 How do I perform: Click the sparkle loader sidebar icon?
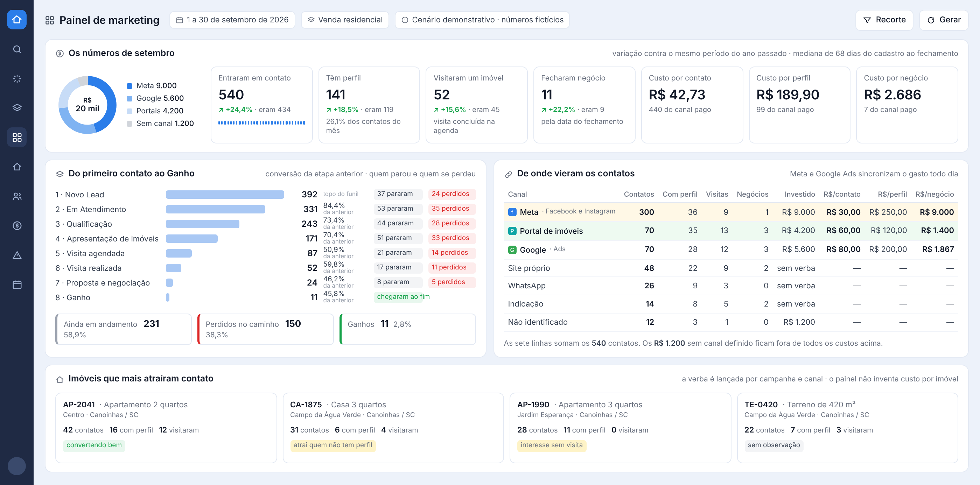click(17, 78)
